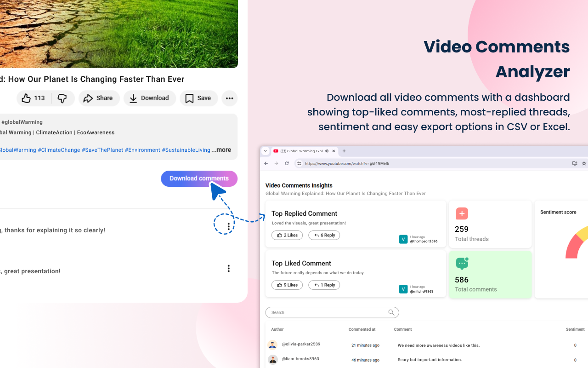Switch to the Global Warming Expl browser tab
The height and width of the screenshot is (368, 588).
pos(301,151)
